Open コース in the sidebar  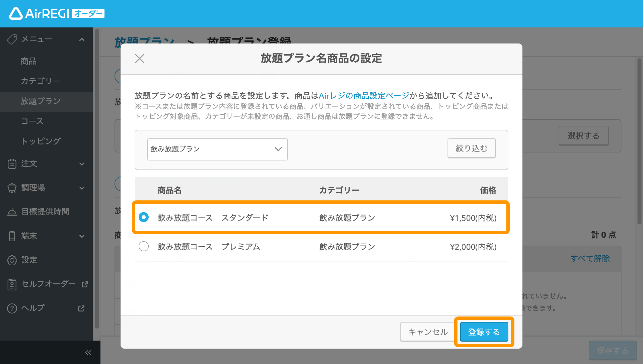pyautogui.click(x=32, y=121)
